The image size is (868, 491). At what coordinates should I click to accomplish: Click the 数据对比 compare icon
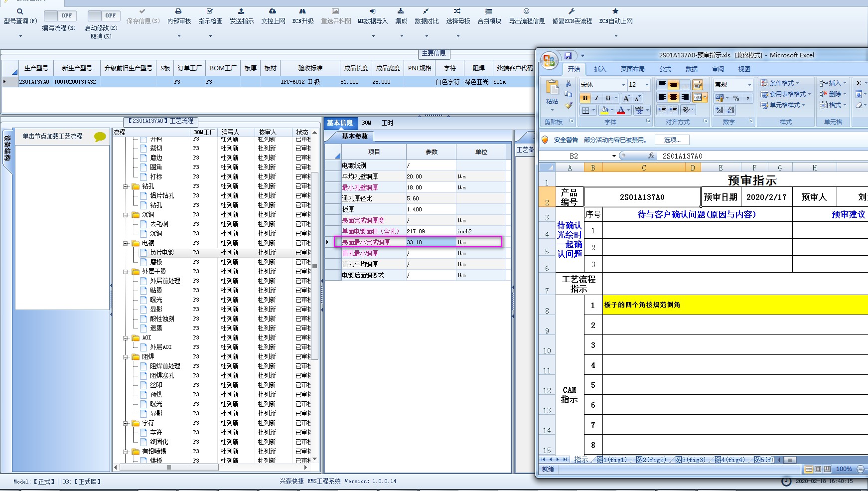click(x=426, y=11)
